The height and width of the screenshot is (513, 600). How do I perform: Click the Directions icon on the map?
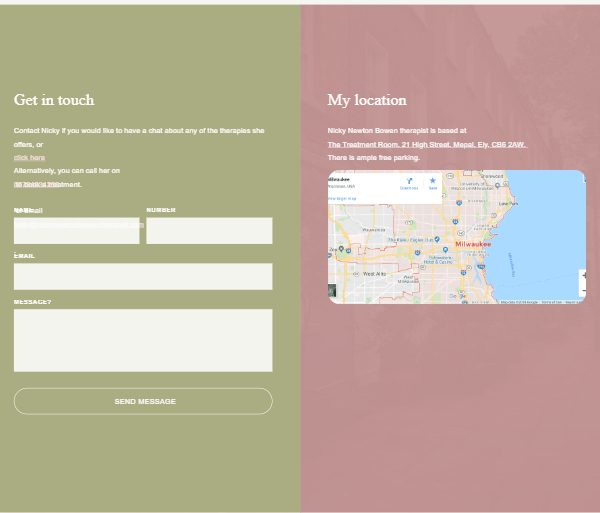pos(409,181)
